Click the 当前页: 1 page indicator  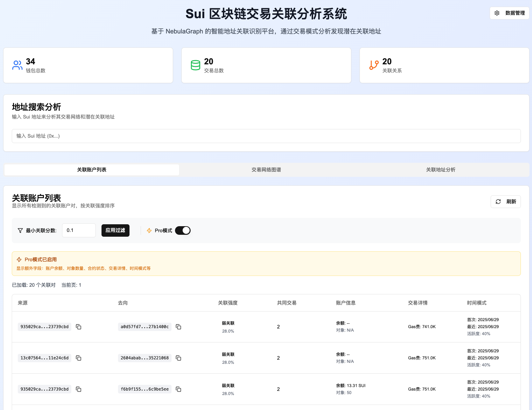coord(71,285)
